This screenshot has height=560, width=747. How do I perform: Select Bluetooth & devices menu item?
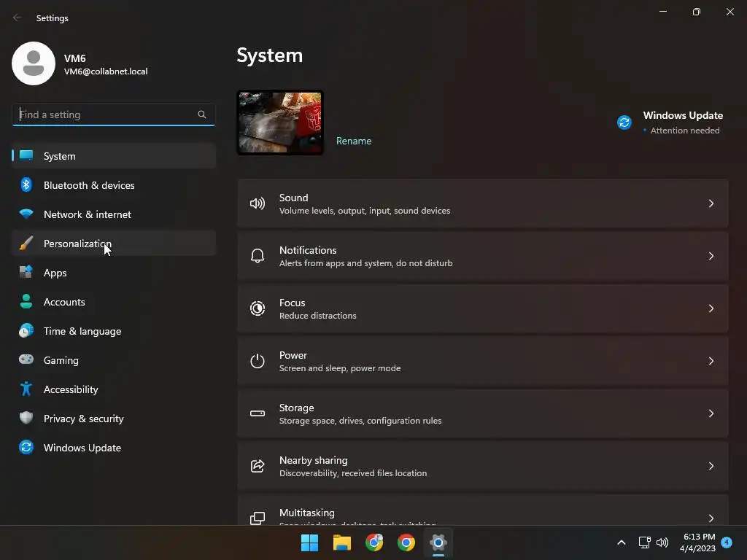pos(114,184)
